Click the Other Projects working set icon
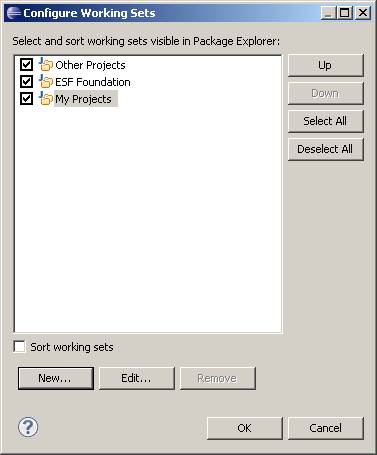The image size is (377, 455). [46, 64]
